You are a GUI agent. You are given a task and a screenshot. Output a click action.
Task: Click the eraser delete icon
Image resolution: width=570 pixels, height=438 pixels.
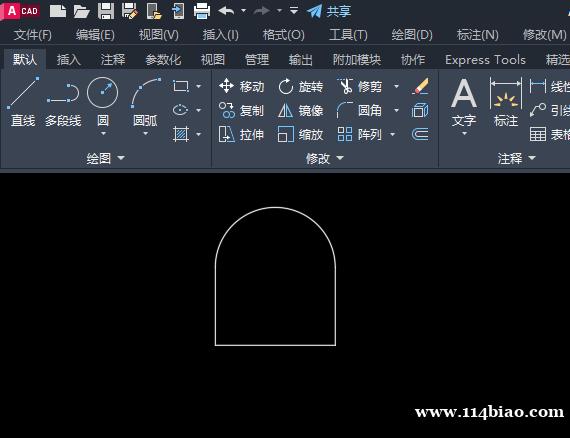click(420, 87)
